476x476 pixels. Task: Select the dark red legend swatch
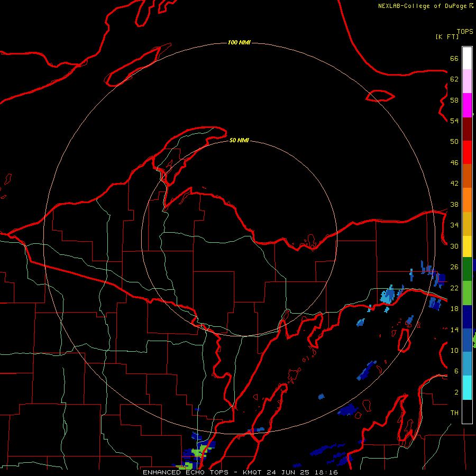point(467,129)
